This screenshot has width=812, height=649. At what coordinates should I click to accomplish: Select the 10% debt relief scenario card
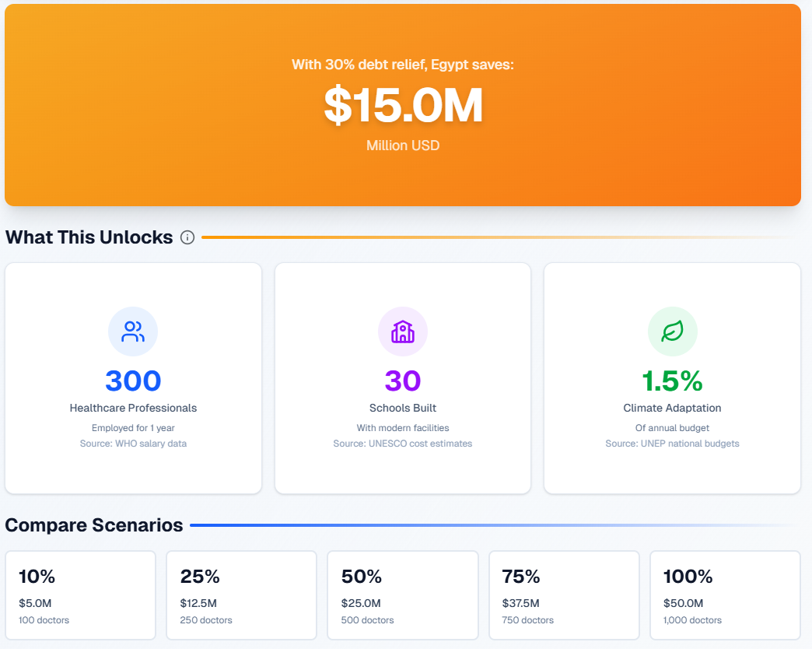point(81,595)
